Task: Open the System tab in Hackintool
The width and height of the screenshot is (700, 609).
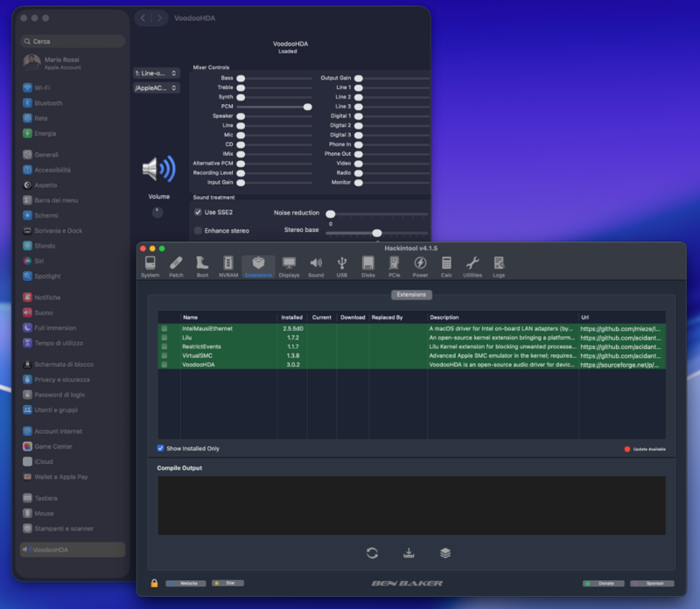Action: point(150,267)
